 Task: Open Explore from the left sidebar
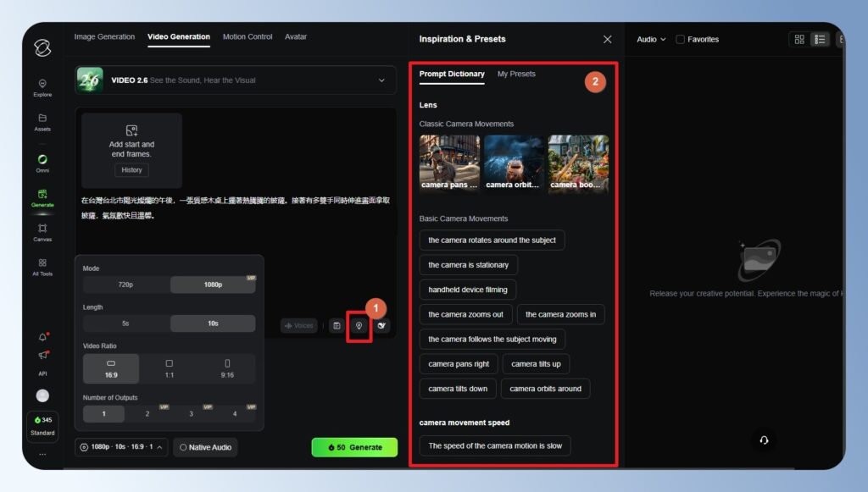pos(42,86)
